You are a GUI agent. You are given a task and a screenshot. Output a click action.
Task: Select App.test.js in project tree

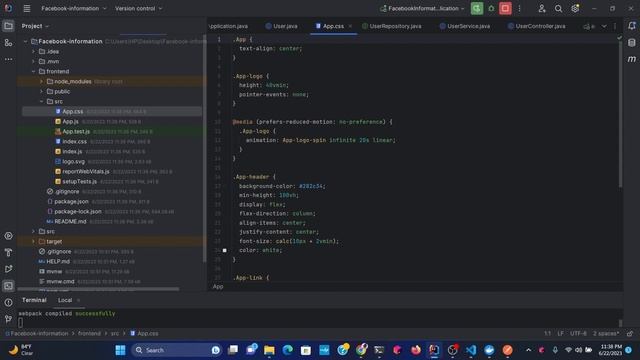point(76,131)
